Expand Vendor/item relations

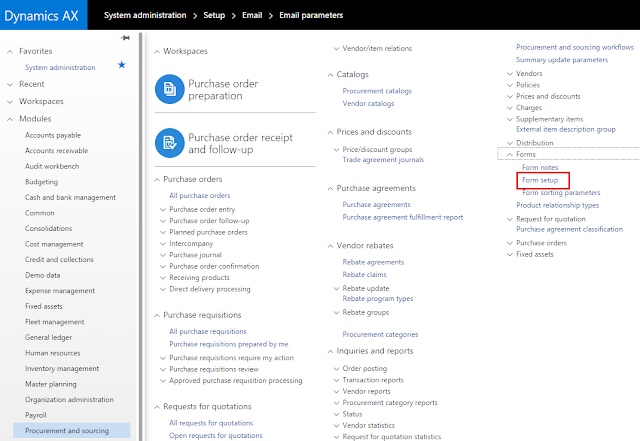tap(336, 49)
